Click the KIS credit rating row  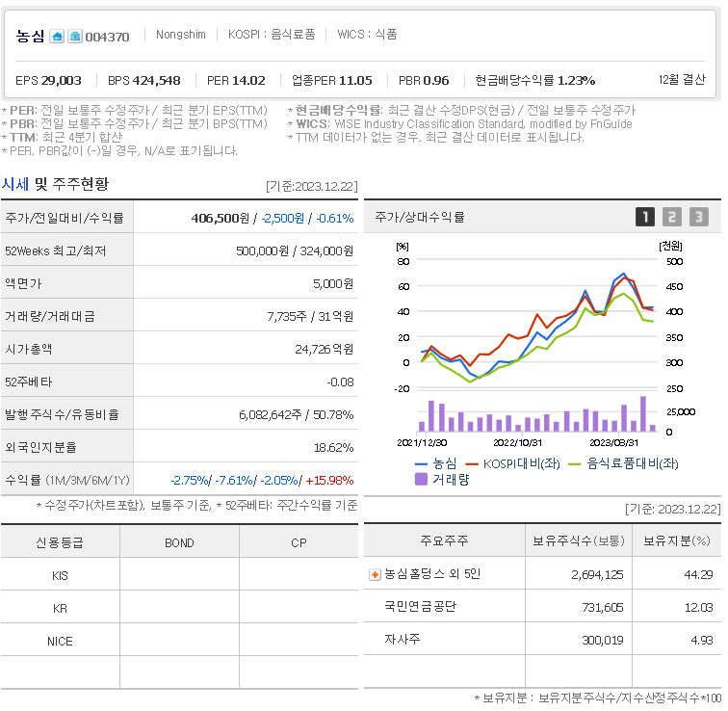coord(179,575)
